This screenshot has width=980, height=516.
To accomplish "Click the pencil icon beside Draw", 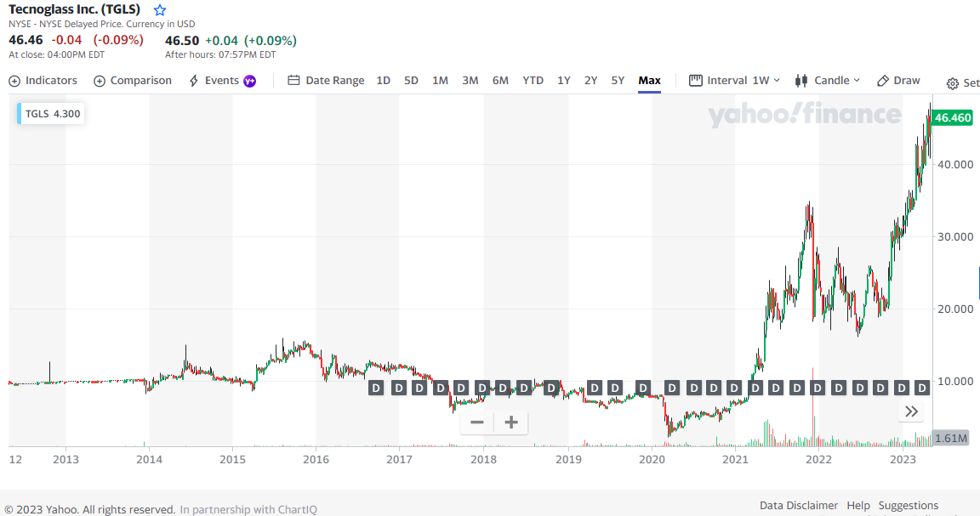I will click(x=882, y=81).
